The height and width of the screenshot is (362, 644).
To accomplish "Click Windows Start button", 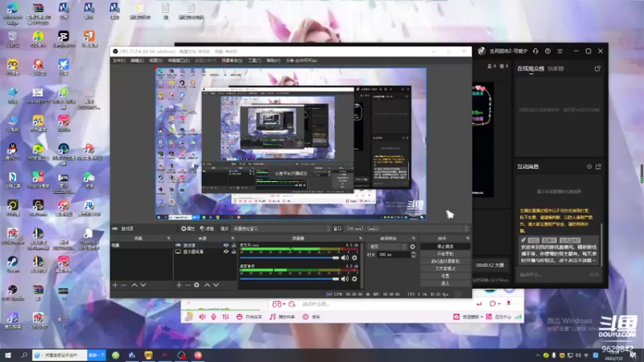I will (x=7, y=355).
